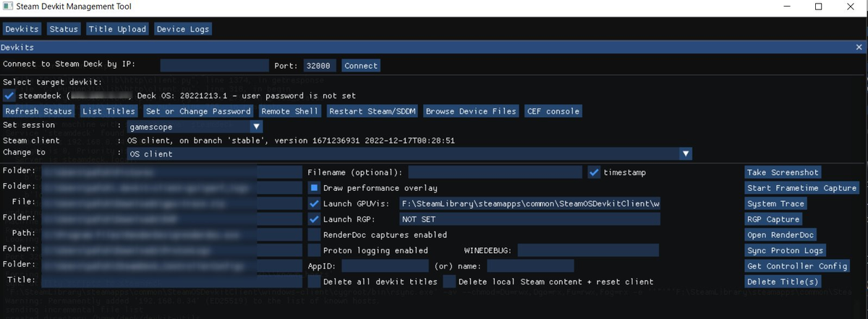Image resolution: width=868 pixels, height=319 pixels.
Task: Click Delete Title(s)
Action: [x=783, y=281]
